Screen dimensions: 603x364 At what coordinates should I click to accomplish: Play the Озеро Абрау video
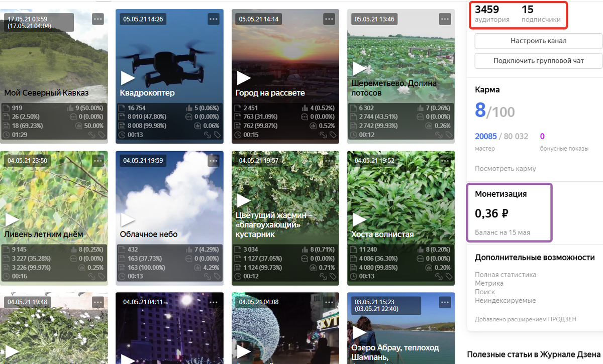[359, 332]
